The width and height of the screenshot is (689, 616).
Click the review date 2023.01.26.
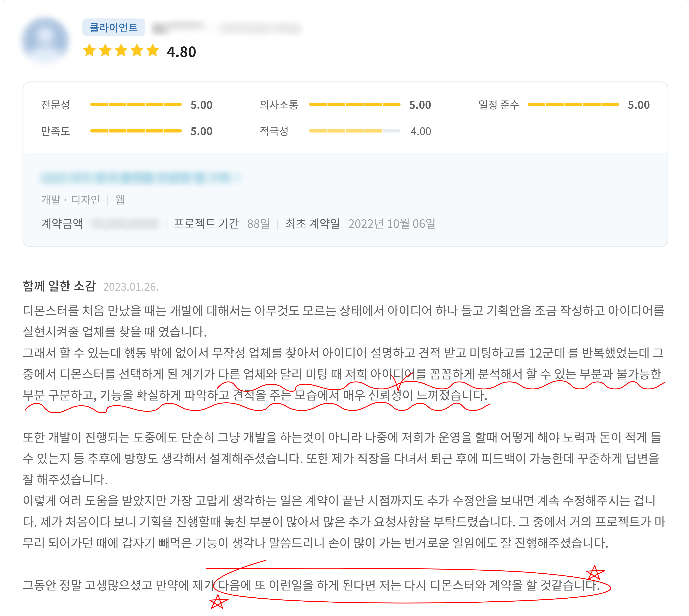pyautogui.click(x=131, y=287)
